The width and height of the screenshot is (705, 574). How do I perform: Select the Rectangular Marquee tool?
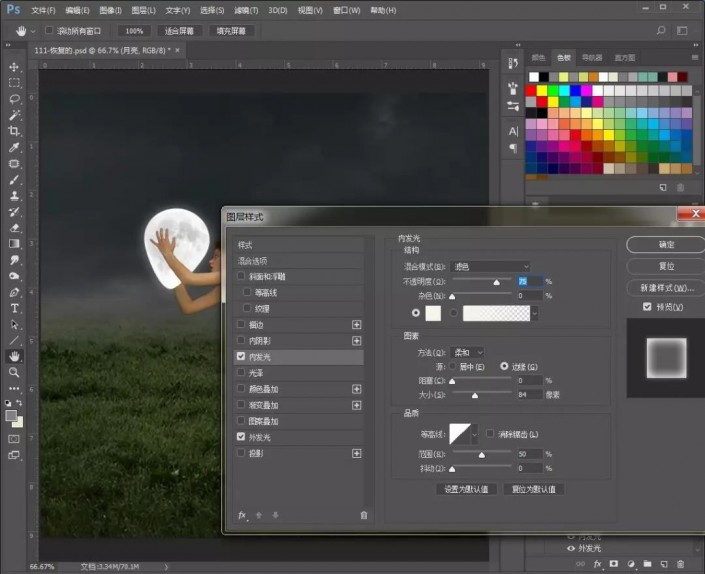click(14, 83)
